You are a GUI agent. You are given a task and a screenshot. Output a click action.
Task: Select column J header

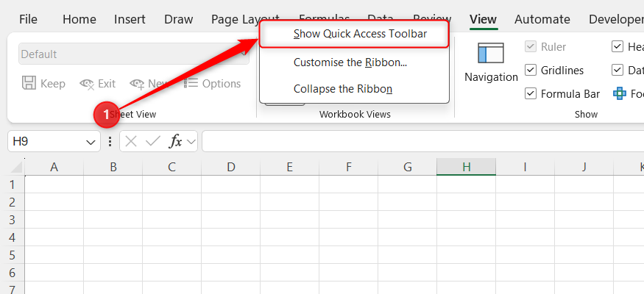[x=584, y=168]
